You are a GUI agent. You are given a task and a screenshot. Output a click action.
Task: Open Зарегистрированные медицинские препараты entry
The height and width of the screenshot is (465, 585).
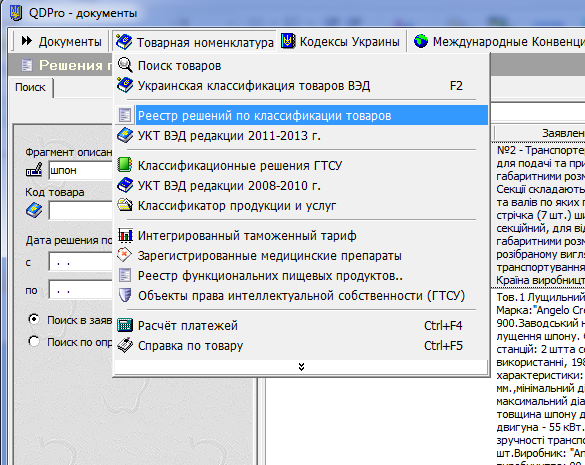tap(301, 256)
